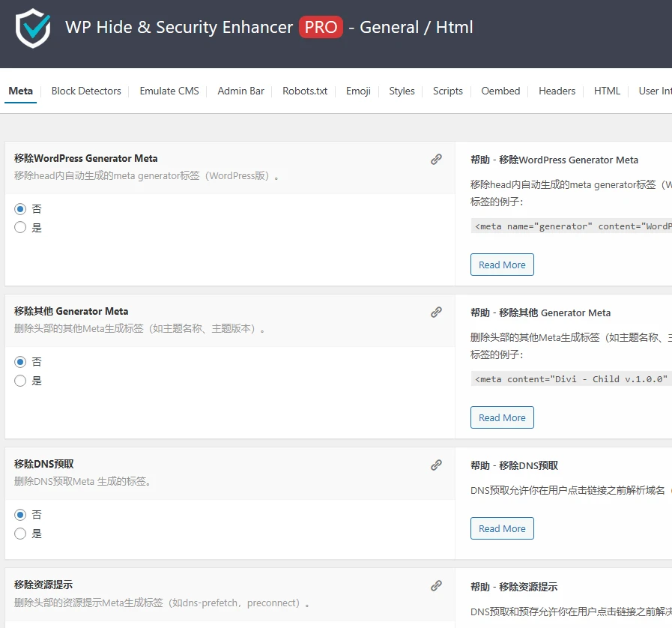Open the Emulate CMS tab
Screen dimensions: 672x628
pyautogui.click(x=169, y=91)
